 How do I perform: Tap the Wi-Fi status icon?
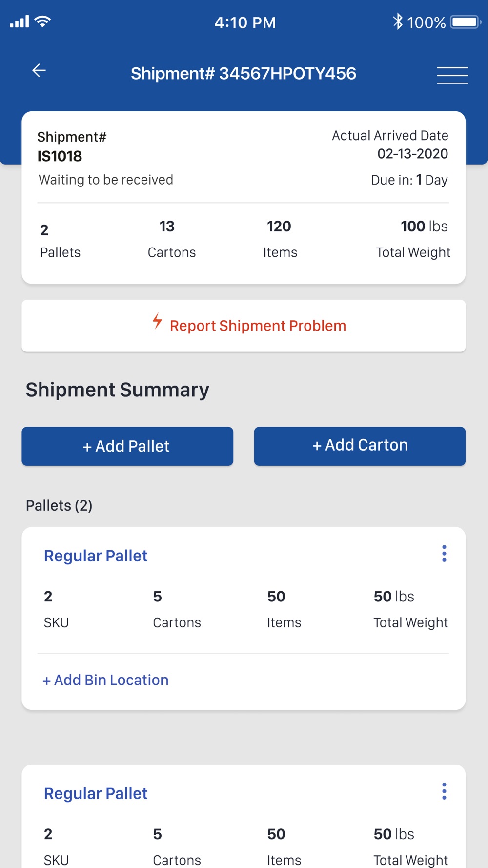(x=43, y=21)
